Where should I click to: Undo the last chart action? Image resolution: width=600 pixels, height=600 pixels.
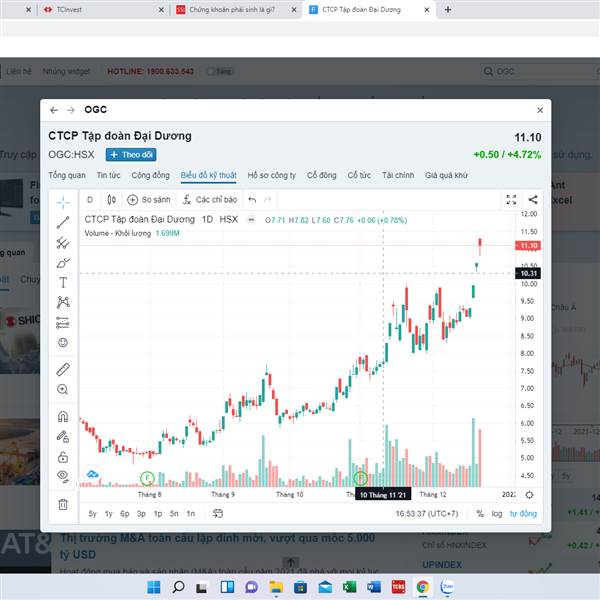point(252,200)
